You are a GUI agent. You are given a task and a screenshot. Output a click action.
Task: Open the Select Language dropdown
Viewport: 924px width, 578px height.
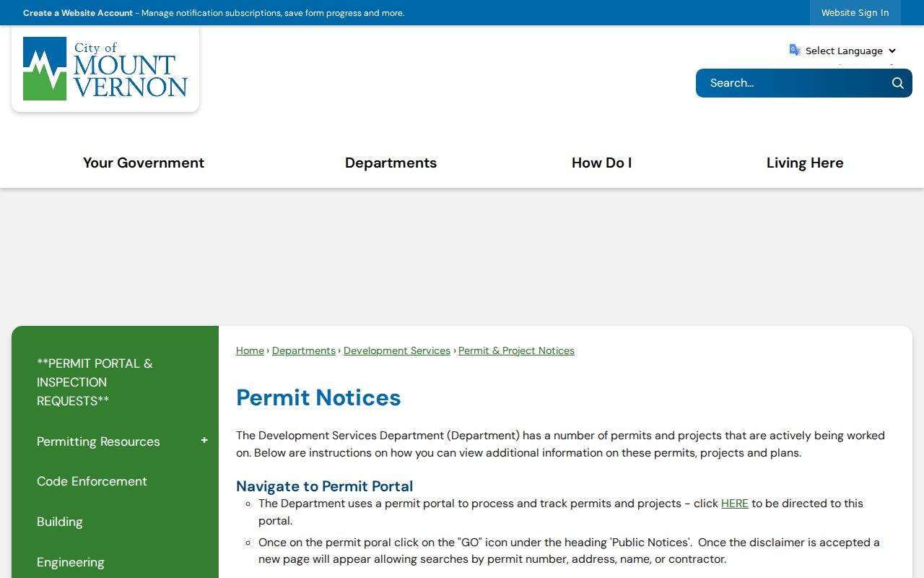[850, 51]
